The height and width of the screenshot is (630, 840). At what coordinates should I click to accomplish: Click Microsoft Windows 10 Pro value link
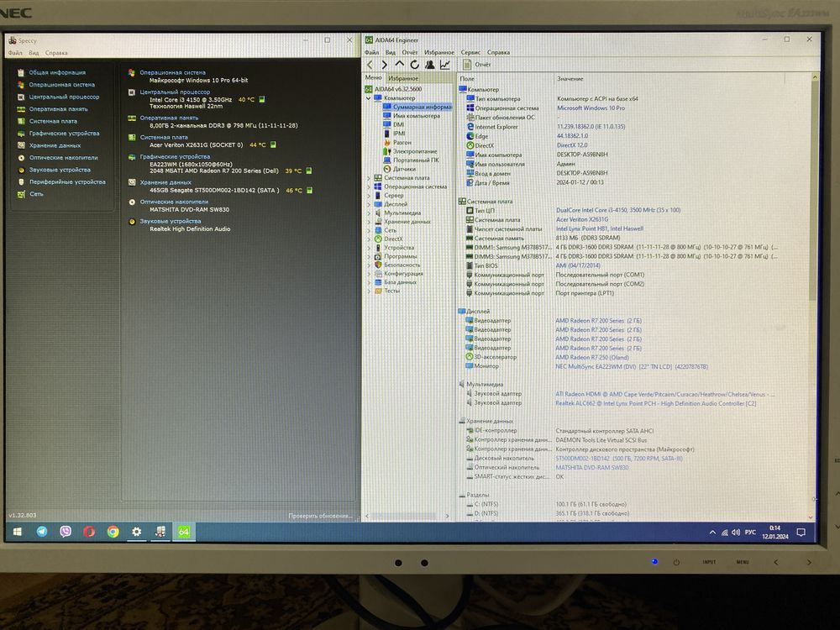pyautogui.click(x=591, y=108)
